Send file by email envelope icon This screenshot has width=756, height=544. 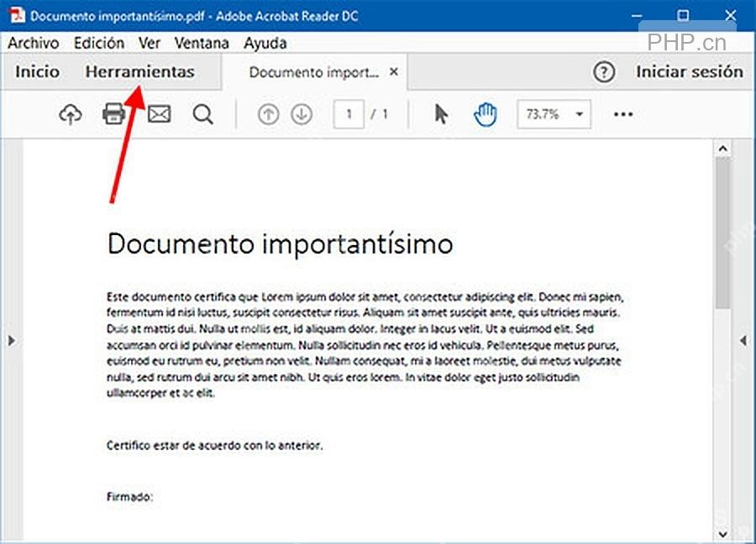click(159, 115)
